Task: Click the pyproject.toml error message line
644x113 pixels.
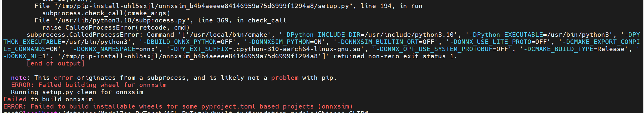Action: pyautogui.click(x=178, y=107)
